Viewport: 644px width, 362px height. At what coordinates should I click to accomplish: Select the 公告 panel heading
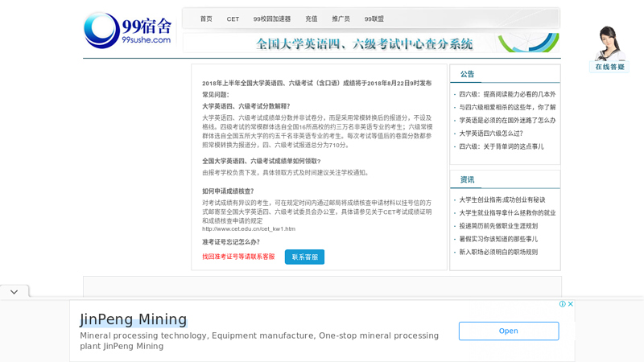point(467,74)
